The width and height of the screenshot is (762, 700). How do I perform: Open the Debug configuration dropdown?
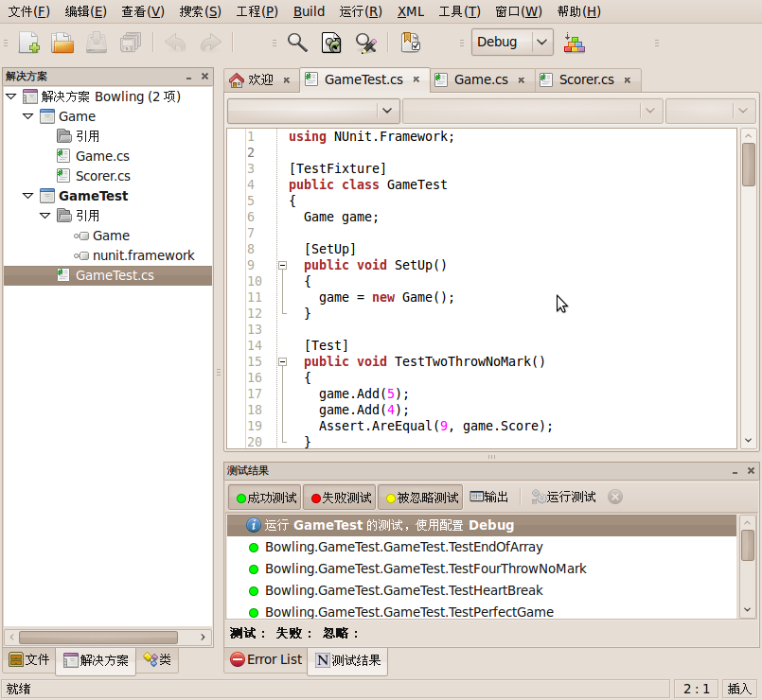point(541,42)
